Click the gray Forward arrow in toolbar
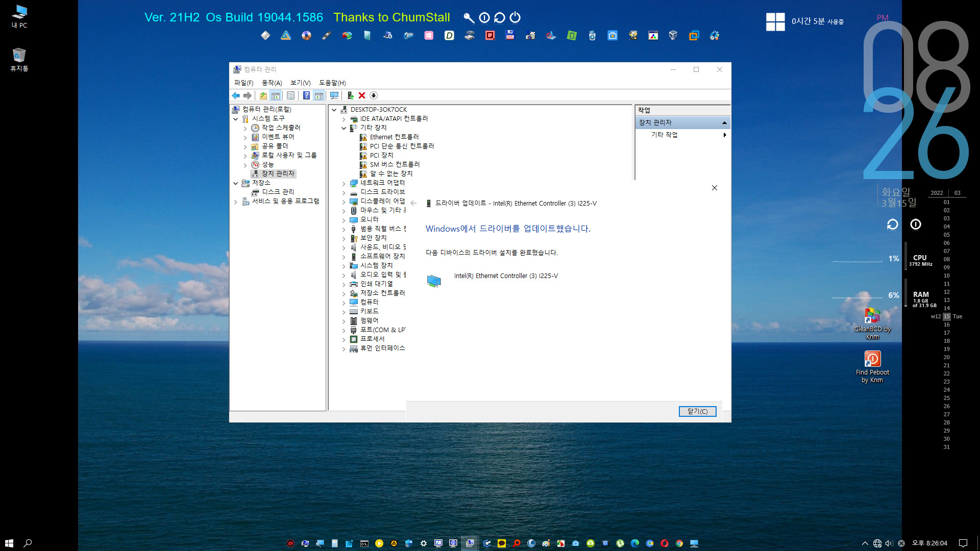This screenshot has width=980, height=551. pyautogui.click(x=248, y=95)
